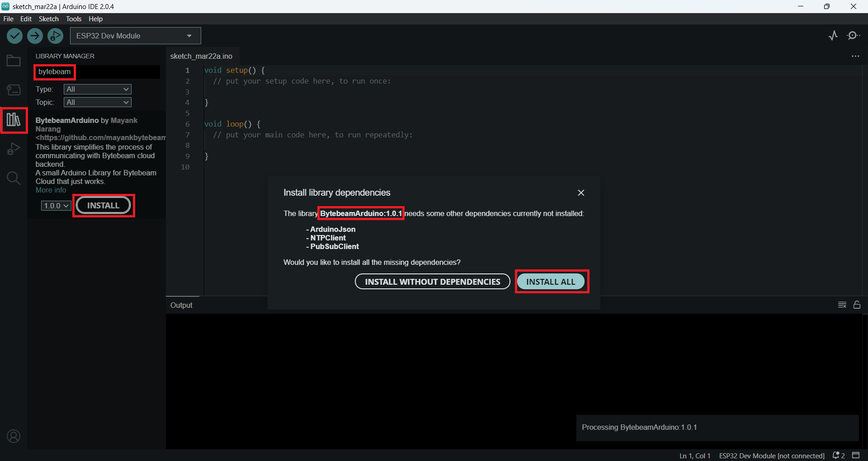
Task: Start the Debug icon in the toolbar
Action: click(55, 36)
